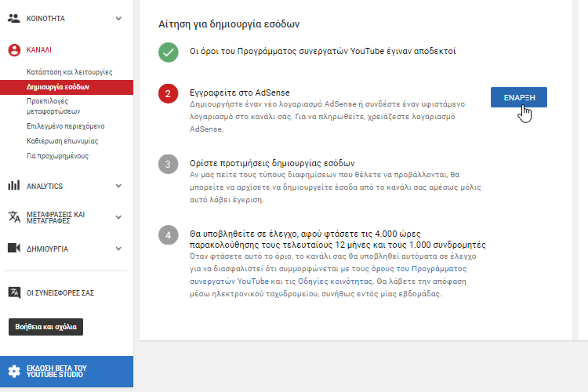This screenshot has height=392, width=588.
Task: Click the red step 2 circle
Action: [x=169, y=93]
